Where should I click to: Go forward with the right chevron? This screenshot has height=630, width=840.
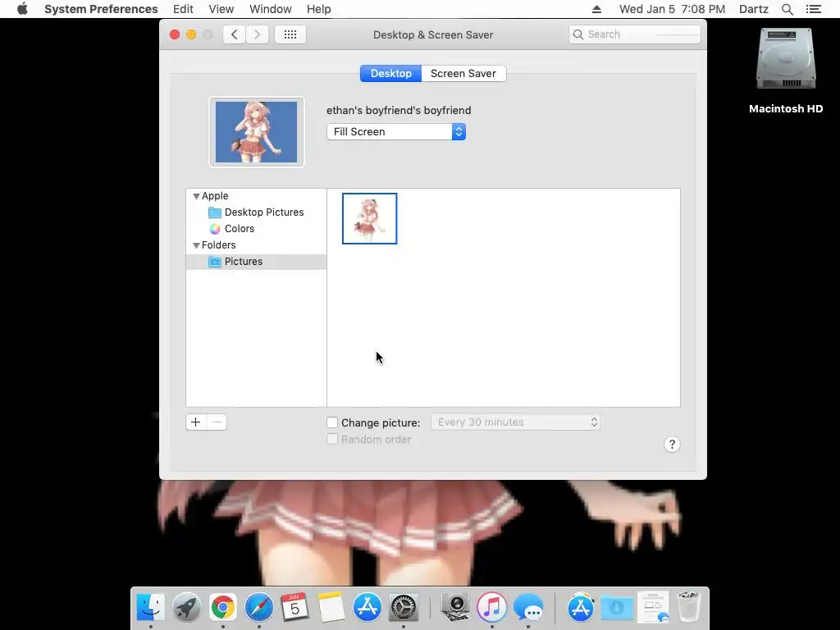tap(257, 34)
